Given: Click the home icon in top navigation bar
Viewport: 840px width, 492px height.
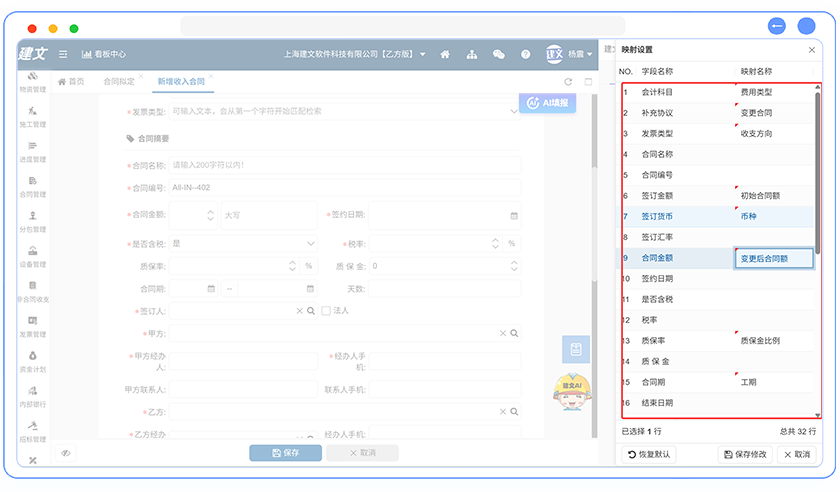Looking at the screenshot, I should [x=445, y=54].
